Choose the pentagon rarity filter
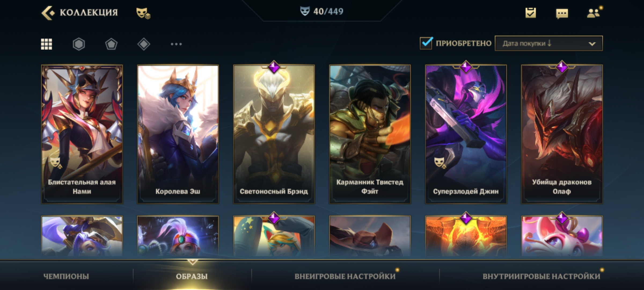Image resolution: width=644 pixels, height=290 pixels. (111, 44)
